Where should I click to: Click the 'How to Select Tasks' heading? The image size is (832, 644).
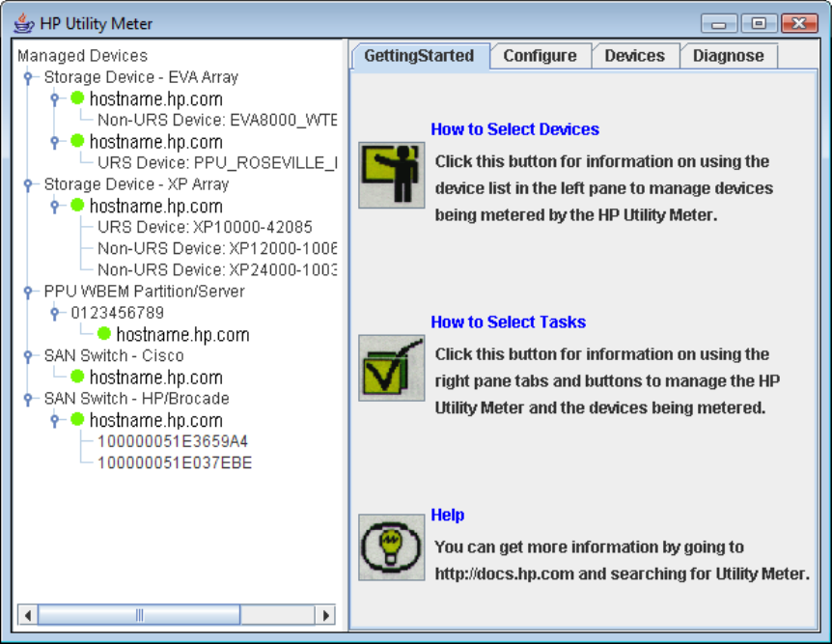(x=509, y=322)
